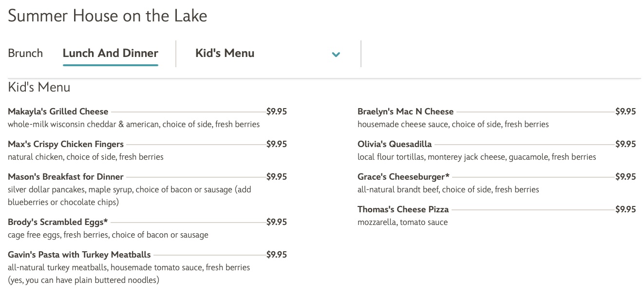This screenshot has width=644, height=298.
Task: Select the Lunch And Dinner tab
Action: tap(110, 53)
